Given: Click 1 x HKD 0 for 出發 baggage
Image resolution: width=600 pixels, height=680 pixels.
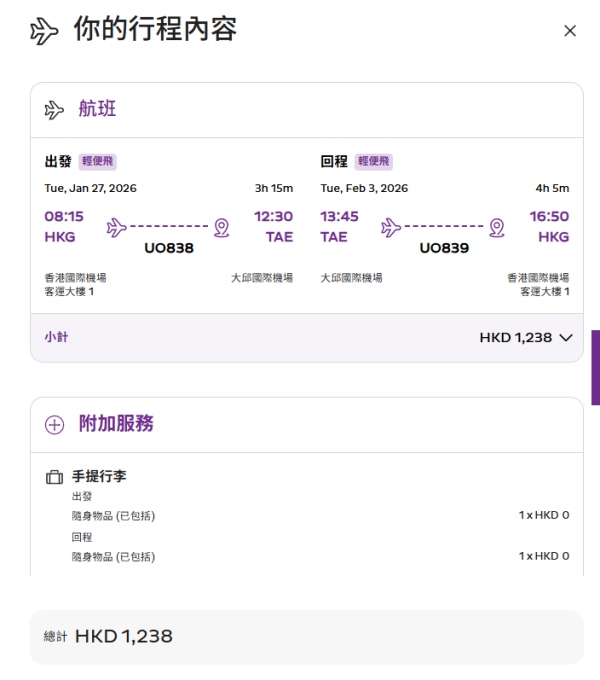Looking at the screenshot, I should (x=544, y=515).
